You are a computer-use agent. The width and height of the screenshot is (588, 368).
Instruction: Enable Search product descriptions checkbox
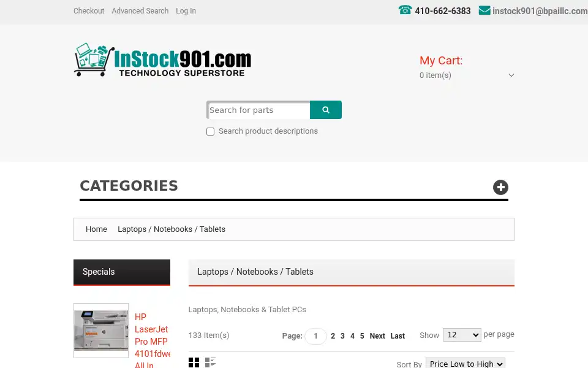pyautogui.click(x=210, y=131)
